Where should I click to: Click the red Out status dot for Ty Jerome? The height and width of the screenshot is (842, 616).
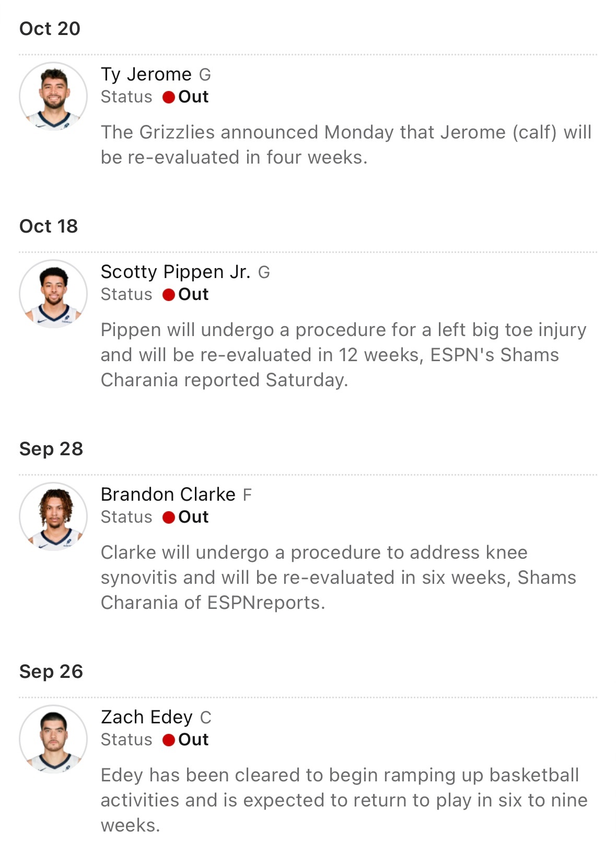point(168,97)
